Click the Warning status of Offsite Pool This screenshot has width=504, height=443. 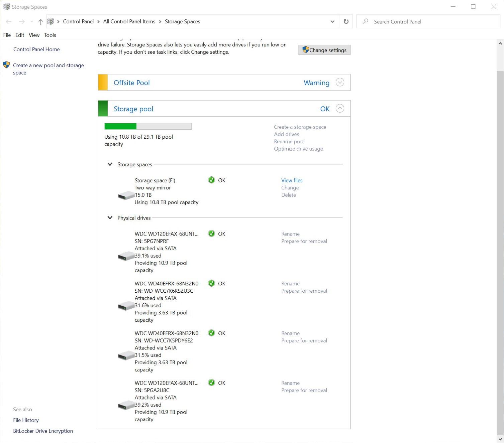pyautogui.click(x=316, y=83)
